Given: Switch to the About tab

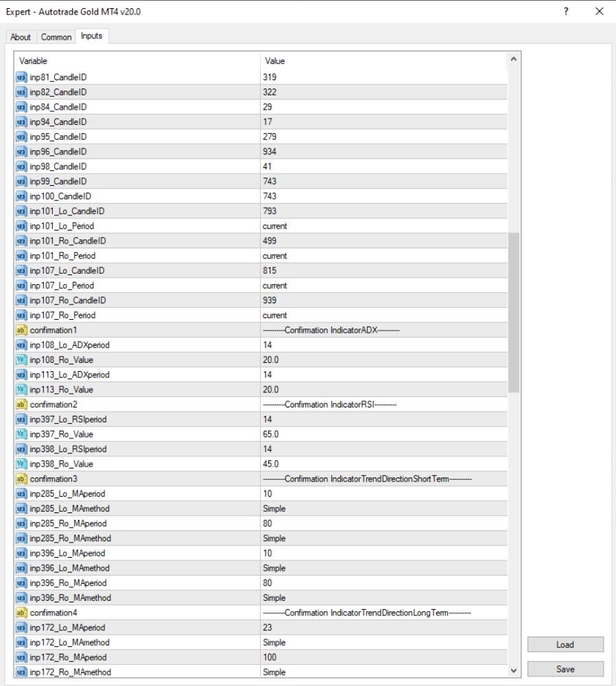Looking at the screenshot, I should pyautogui.click(x=21, y=37).
